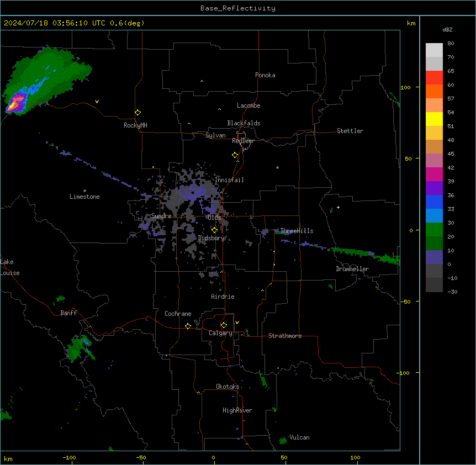The width and height of the screenshot is (476, 465).
Task: Click the yellow diamond marker south of RedDeer
Action: click(235, 155)
